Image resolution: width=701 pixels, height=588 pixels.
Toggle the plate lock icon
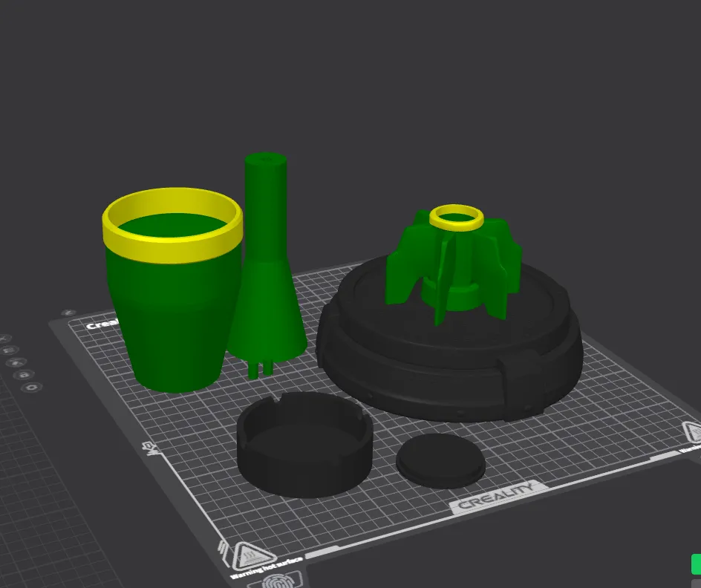tap(23, 374)
